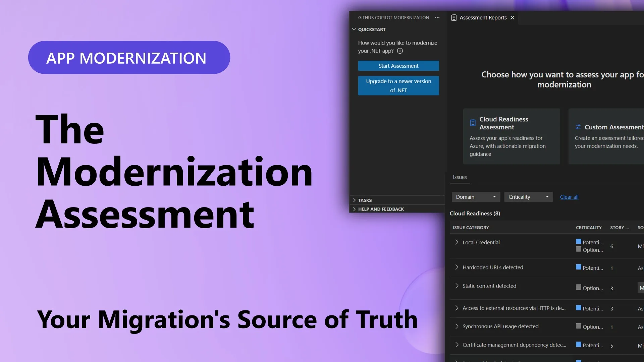Image resolution: width=644 pixels, height=362 pixels.
Task: Check the Optional criticality box for Static content detected
Action: [x=578, y=287]
